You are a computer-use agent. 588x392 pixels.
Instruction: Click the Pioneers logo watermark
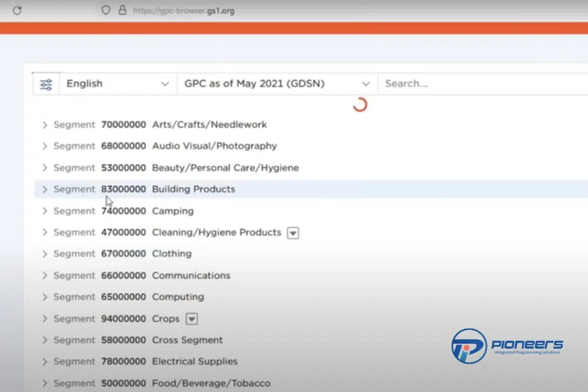tap(507, 346)
